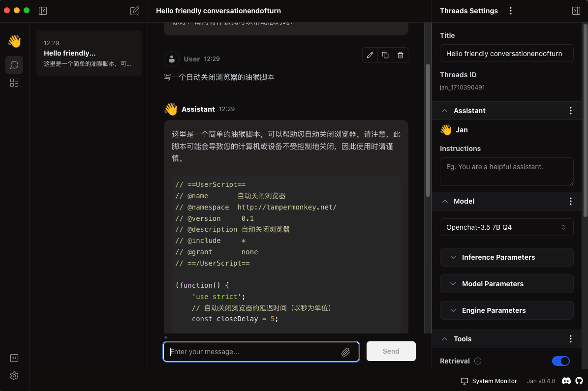Show Retrieval info tooltip icon
The width and height of the screenshot is (588, 391).
477,361
